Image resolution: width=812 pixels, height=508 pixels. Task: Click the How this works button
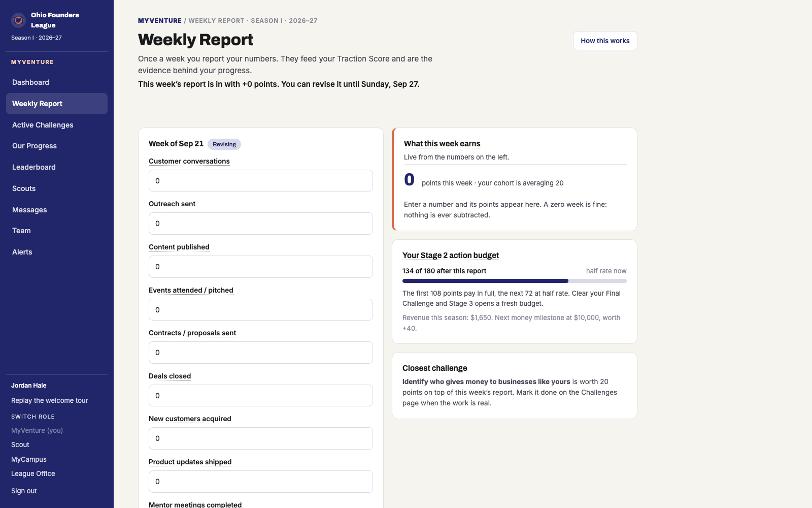[605, 41]
